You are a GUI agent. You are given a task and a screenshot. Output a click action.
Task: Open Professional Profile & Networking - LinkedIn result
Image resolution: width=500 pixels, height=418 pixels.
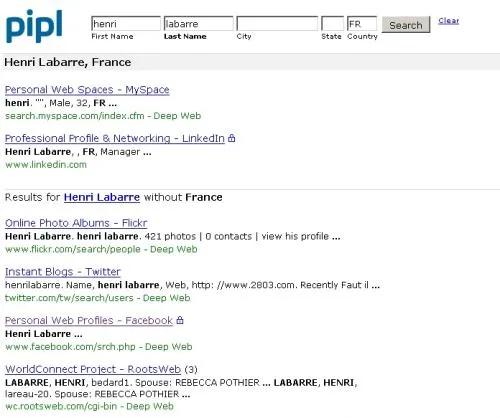[115, 138]
